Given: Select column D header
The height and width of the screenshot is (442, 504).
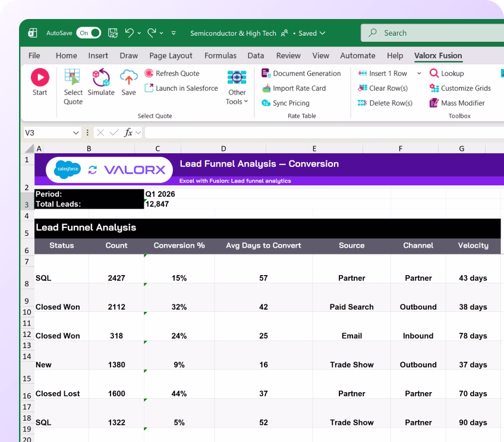Looking at the screenshot, I should pyautogui.click(x=223, y=149).
